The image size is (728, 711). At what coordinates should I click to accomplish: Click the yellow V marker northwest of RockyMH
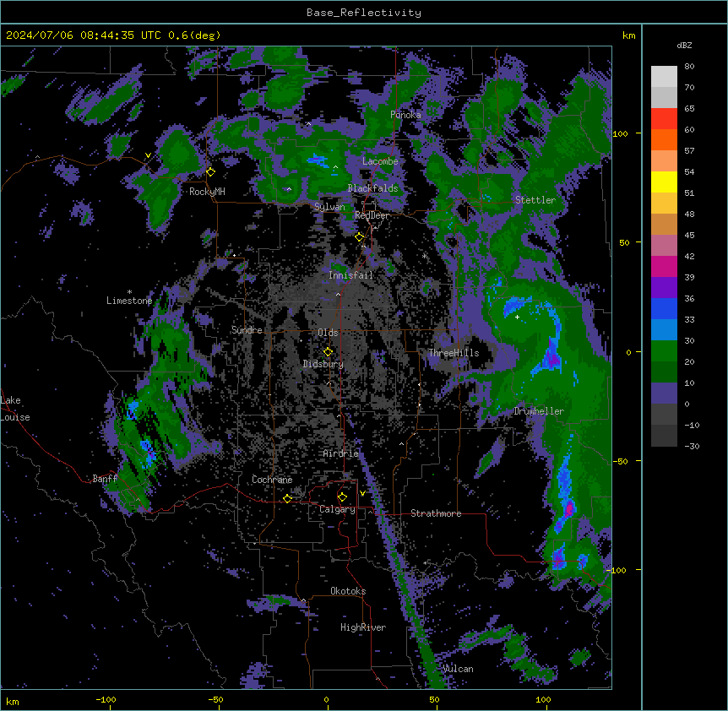pos(148,155)
